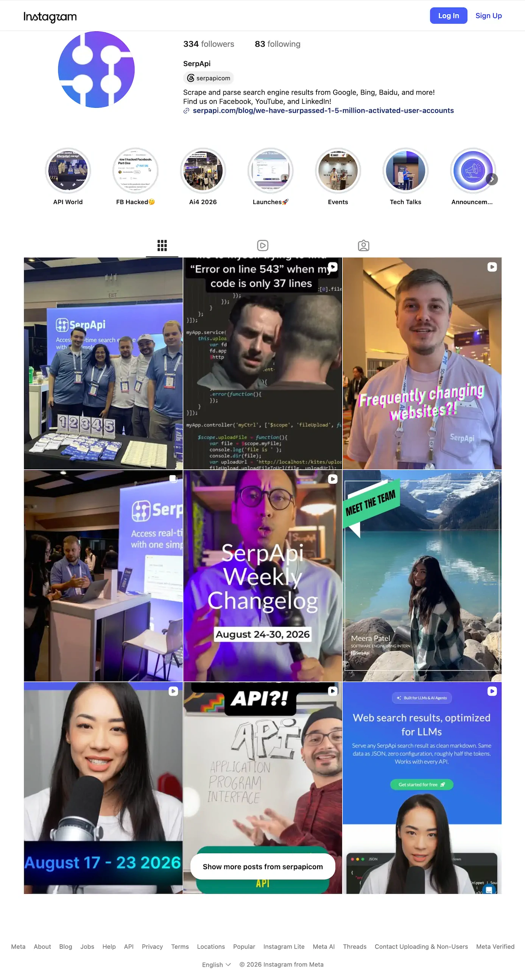Click the Meta AI footer link
The height and width of the screenshot is (980, 525).
[324, 946]
